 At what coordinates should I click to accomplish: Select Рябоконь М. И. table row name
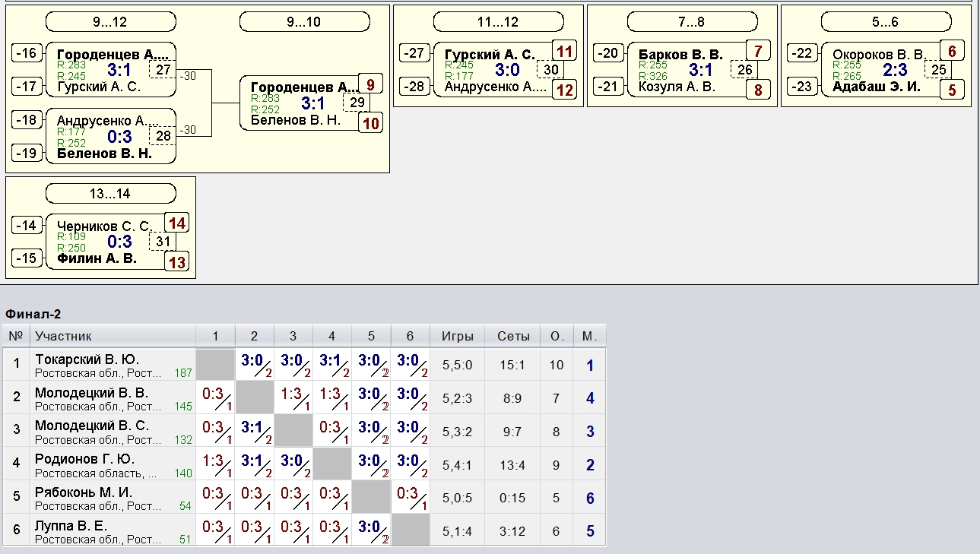coord(84,492)
